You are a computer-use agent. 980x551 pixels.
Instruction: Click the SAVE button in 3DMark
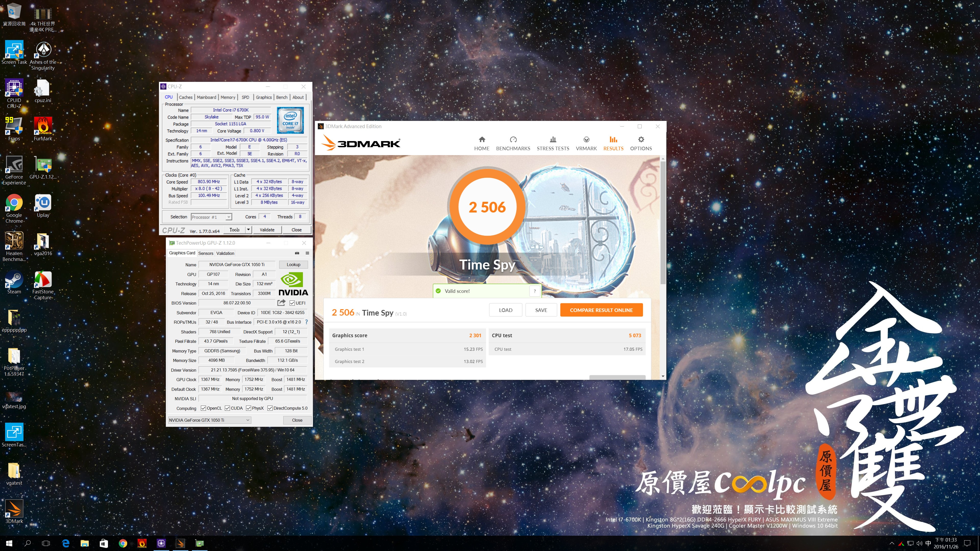[x=541, y=310]
